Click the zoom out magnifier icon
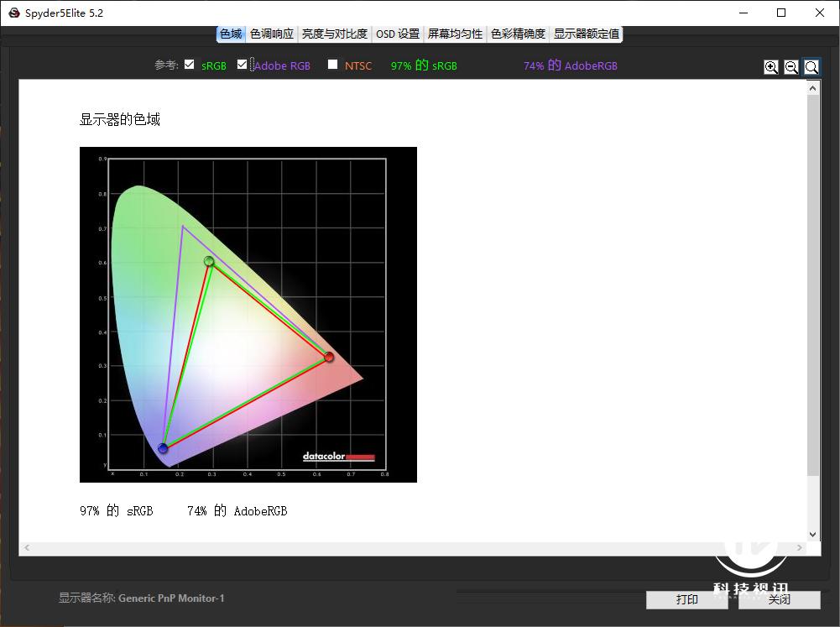Screen dimensions: 840x627 791,66
